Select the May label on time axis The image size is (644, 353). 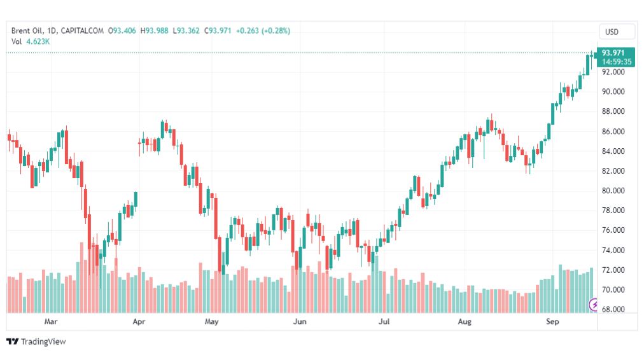211,321
